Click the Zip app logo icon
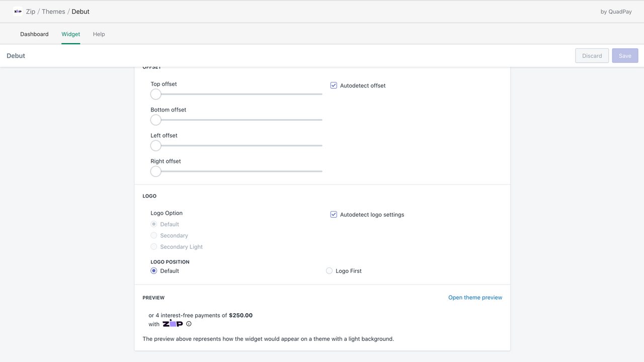This screenshot has height=362, width=644. pos(18,11)
